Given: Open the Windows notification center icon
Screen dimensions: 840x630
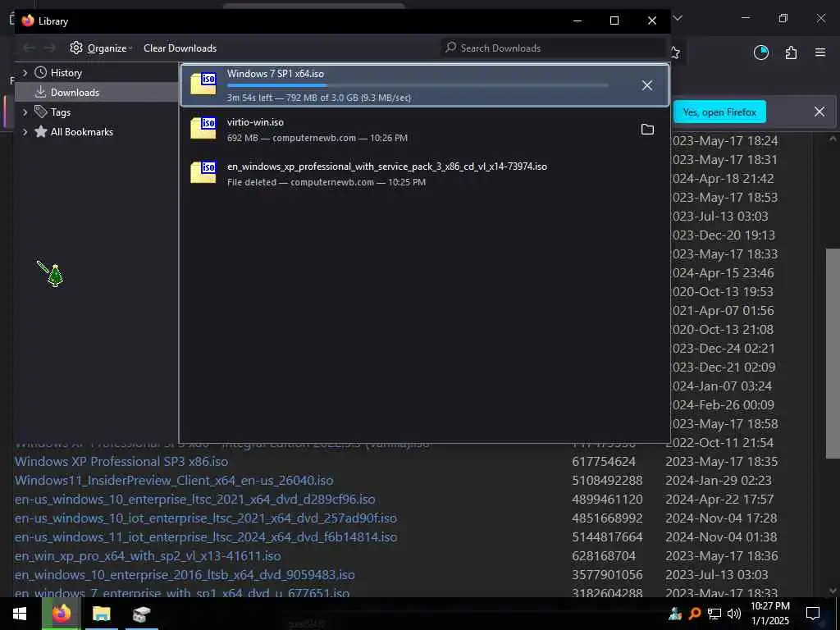Looking at the screenshot, I should pyautogui.click(x=813, y=614).
